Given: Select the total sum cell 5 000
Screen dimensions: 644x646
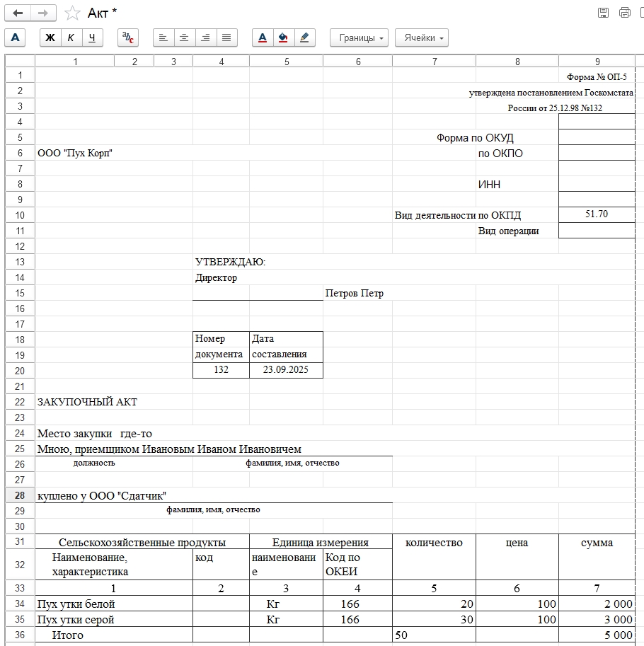Looking at the screenshot, I should 597,635.
